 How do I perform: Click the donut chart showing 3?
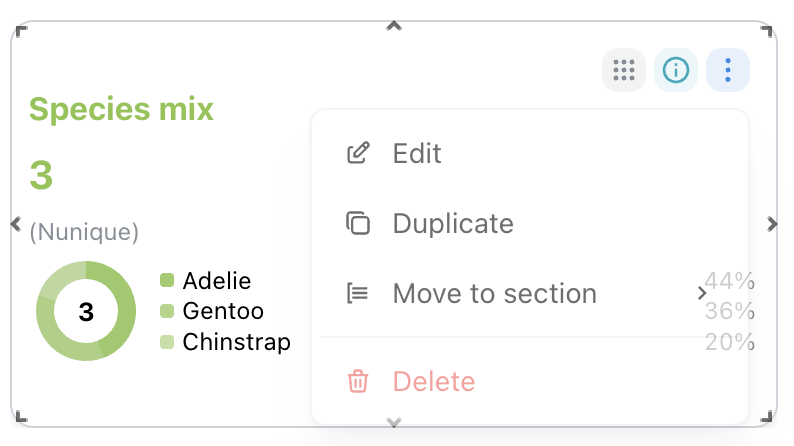86,311
